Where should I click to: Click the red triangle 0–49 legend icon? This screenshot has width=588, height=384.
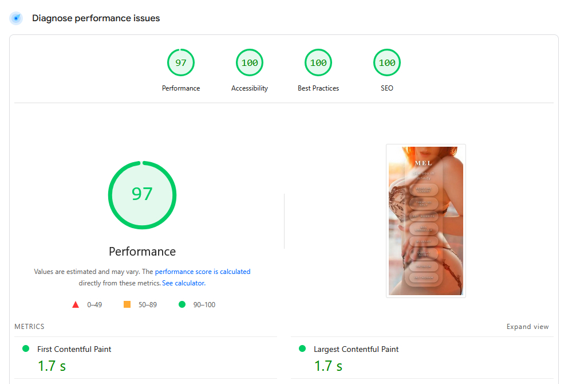[x=76, y=304]
